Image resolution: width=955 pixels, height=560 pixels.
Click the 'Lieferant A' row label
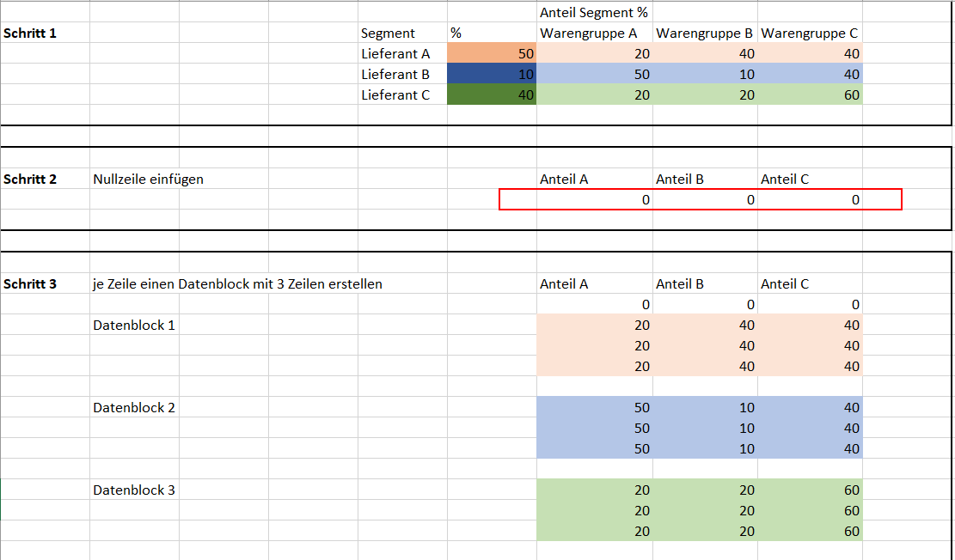pyautogui.click(x=402, y=53)
